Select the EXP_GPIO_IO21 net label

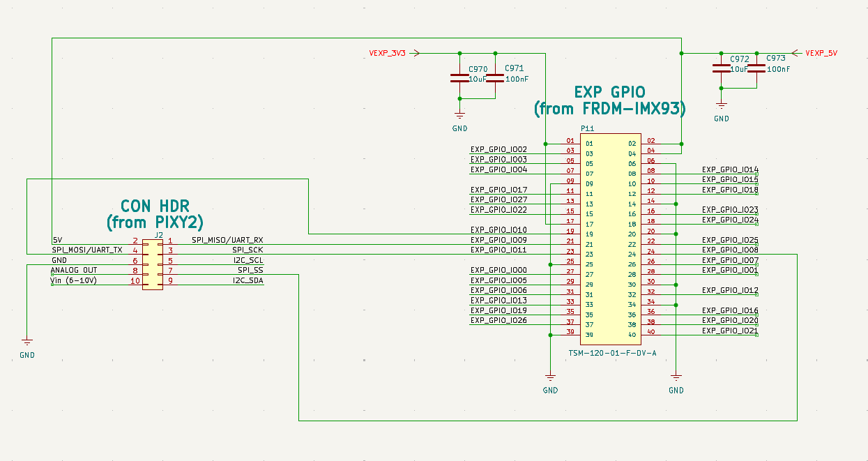(x=729, y=331)
